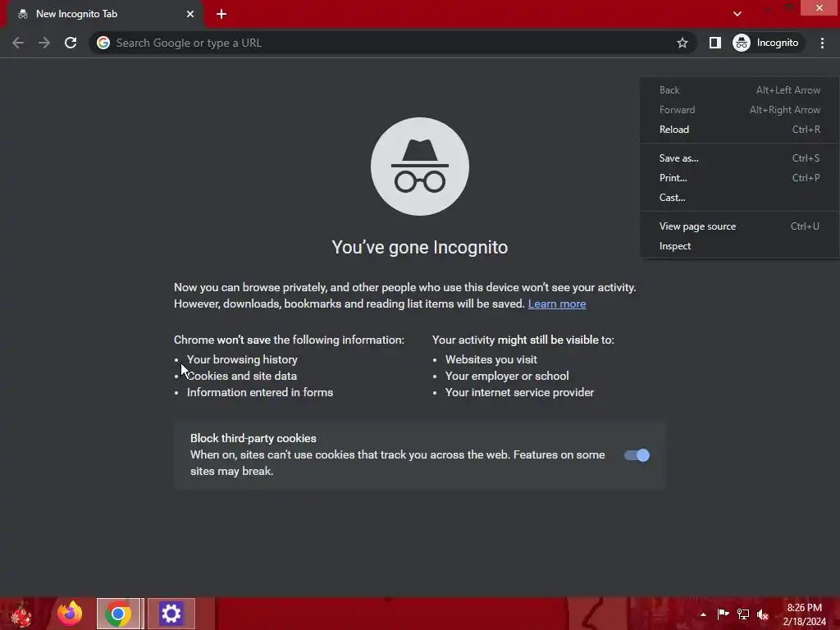The image size is (840, 630).
Task: Click "Your internet service provider" list item
Action: click(x=519, y=393)
